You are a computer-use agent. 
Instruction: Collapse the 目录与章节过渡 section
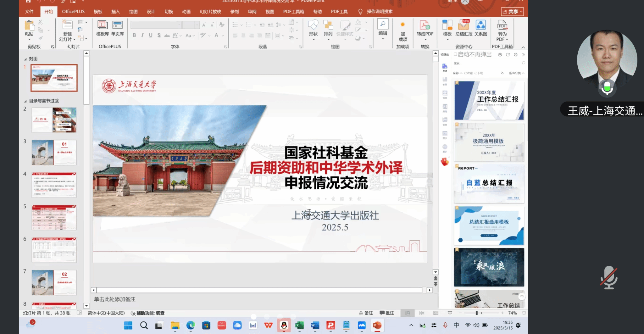click(x=25, y=101)
